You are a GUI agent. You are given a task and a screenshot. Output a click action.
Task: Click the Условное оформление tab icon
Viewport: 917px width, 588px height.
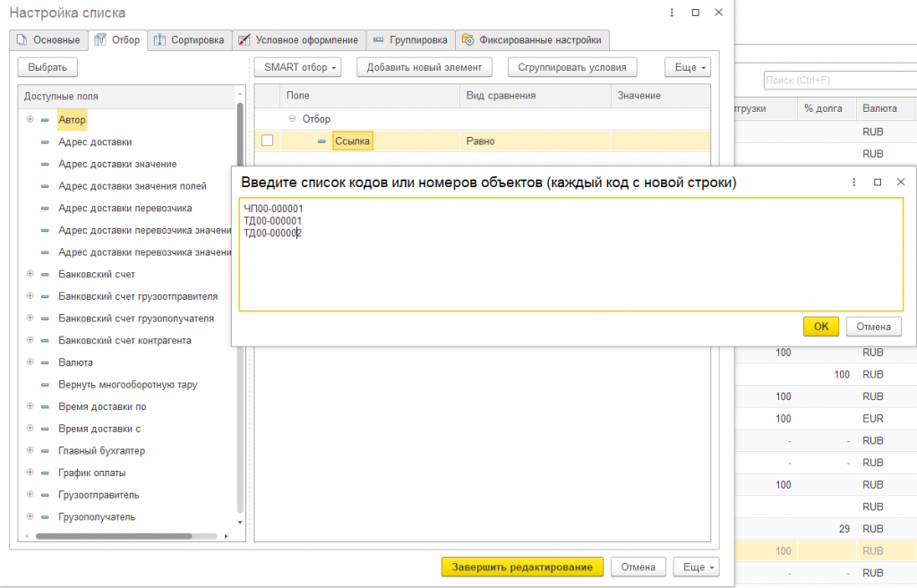click(x=244, y=39)
